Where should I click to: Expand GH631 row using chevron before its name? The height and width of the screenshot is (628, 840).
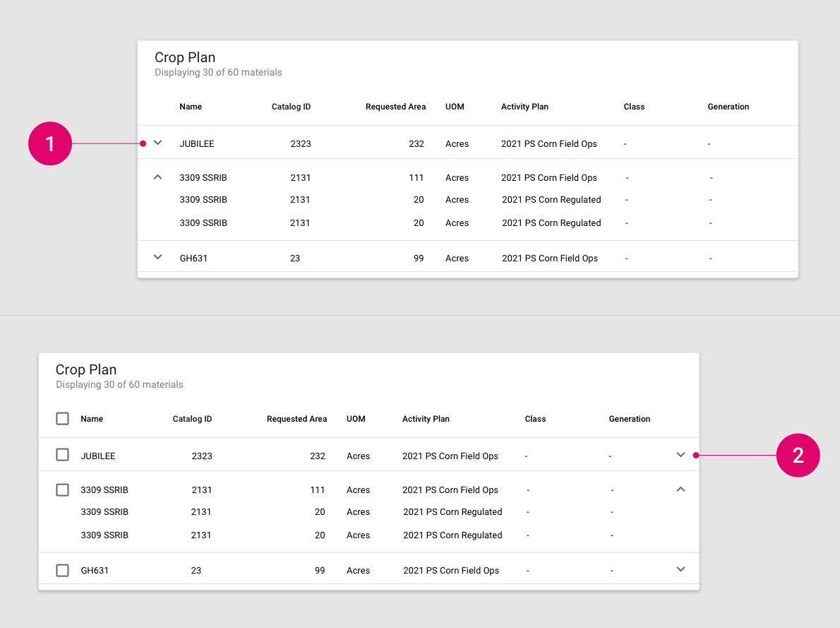pyautogui.click(x=158, y=257)
